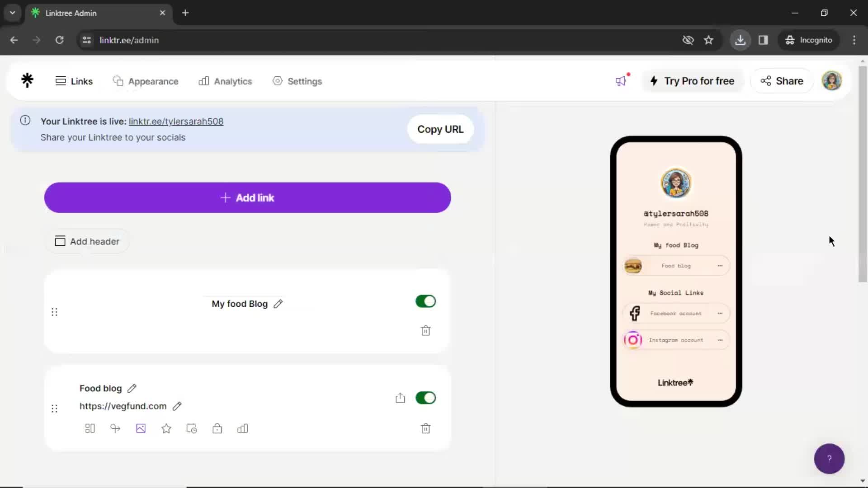The width and height of the screenshot is (868, 488).
Task: Click the scheduling/clock icon for Food blog
Action: (x=191, y=428)
